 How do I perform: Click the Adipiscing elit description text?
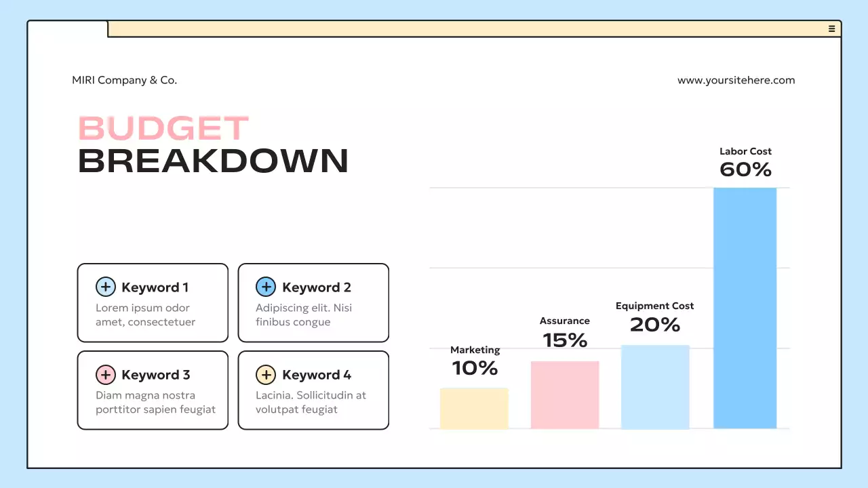304,314
